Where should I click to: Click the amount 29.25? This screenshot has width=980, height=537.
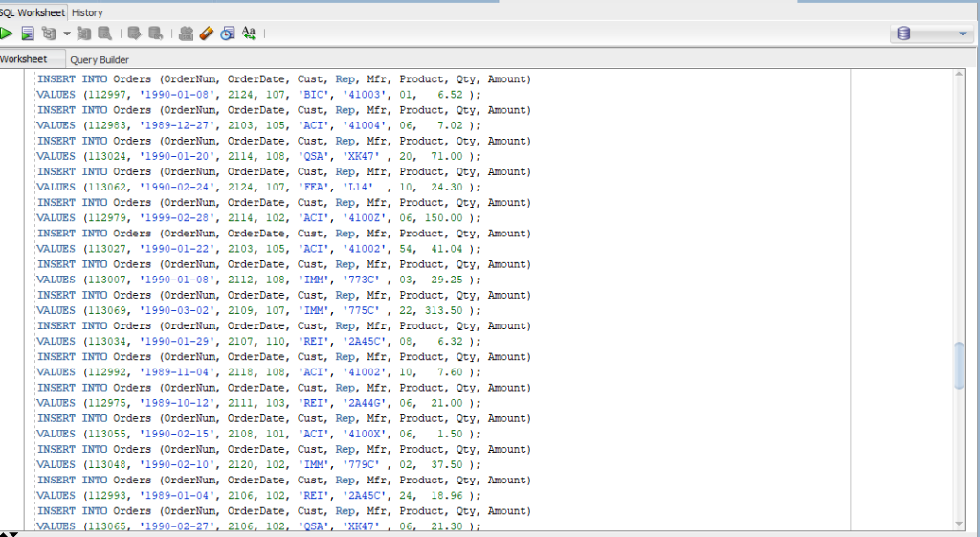coord(447,280)
